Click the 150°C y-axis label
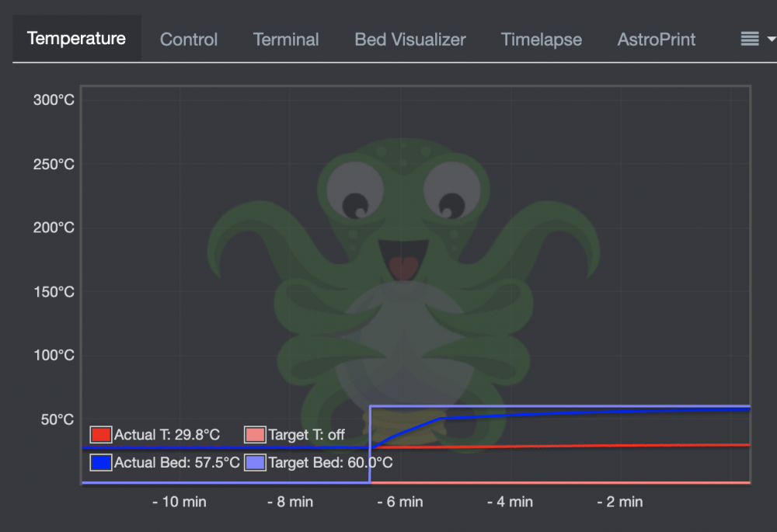 54,292
